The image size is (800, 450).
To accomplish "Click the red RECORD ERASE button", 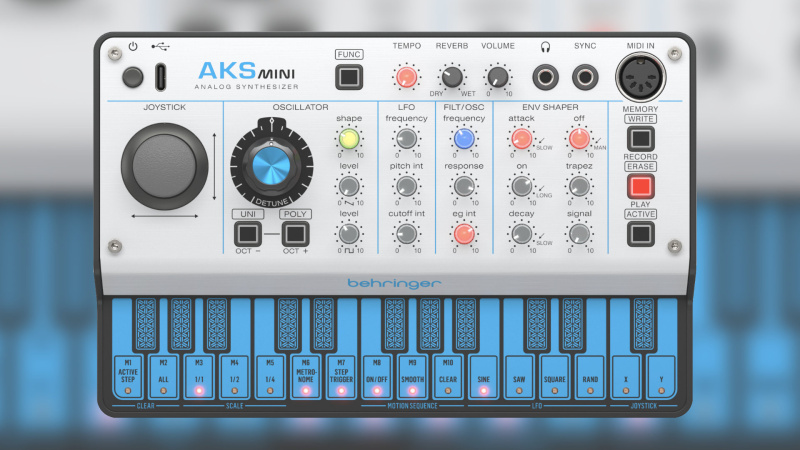I will pos(640,186).
